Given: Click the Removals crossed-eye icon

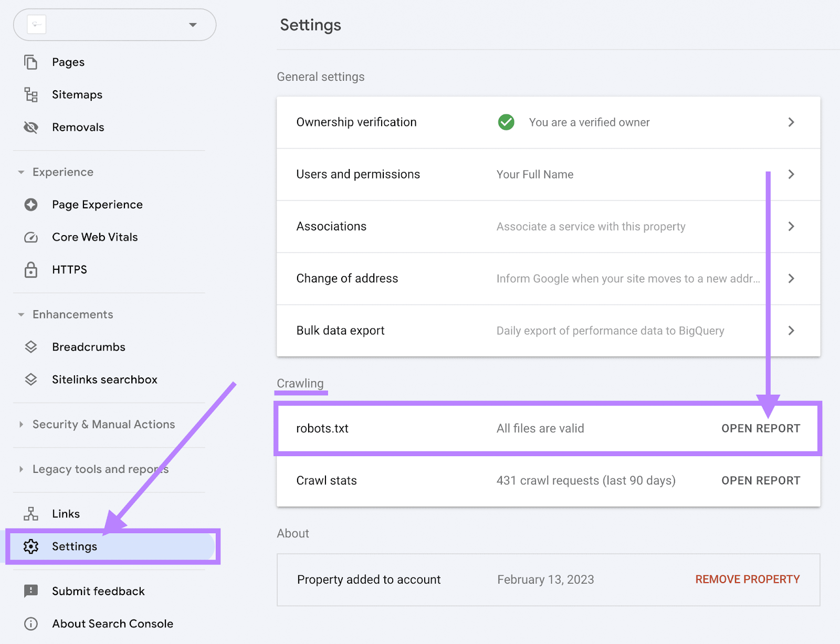Looking at the screenshot, I should click(x=31, y=127).
